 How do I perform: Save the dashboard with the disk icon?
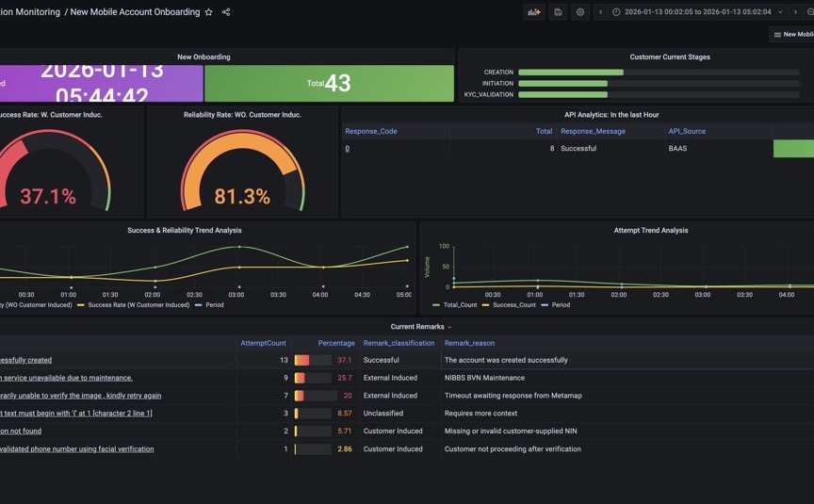(558, 12)
